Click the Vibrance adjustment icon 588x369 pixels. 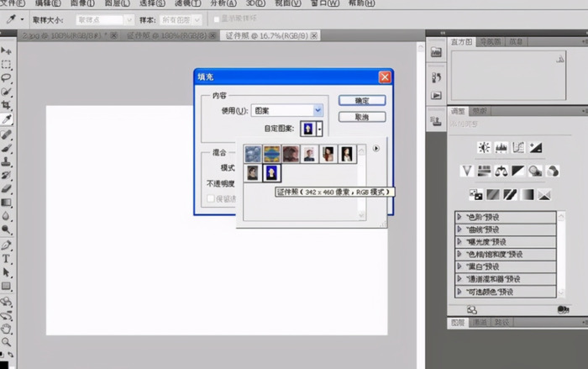(x=466, y=171)
